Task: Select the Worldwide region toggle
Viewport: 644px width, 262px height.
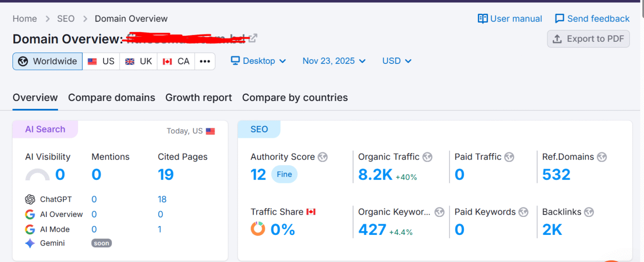Action: [48, 61]
